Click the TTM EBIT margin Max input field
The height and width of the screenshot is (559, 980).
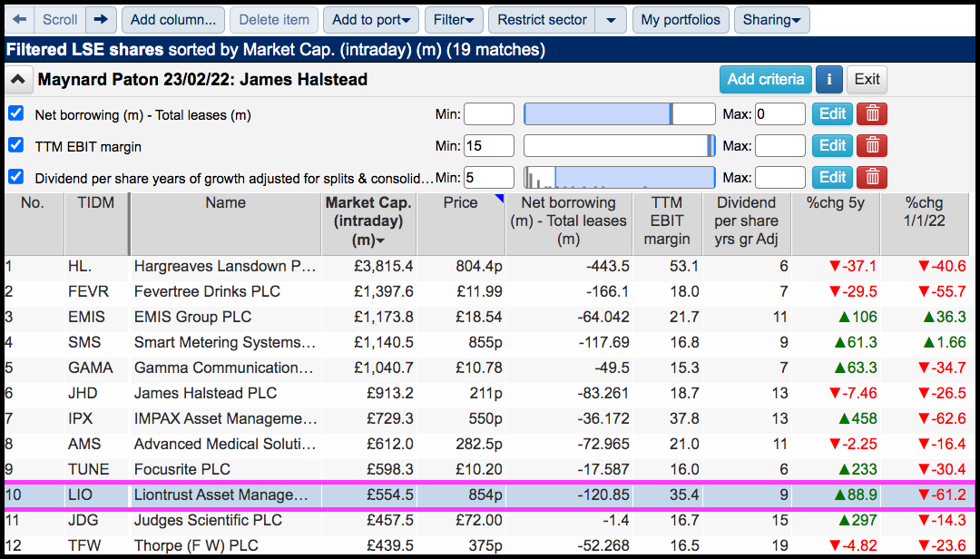[780, 146]
